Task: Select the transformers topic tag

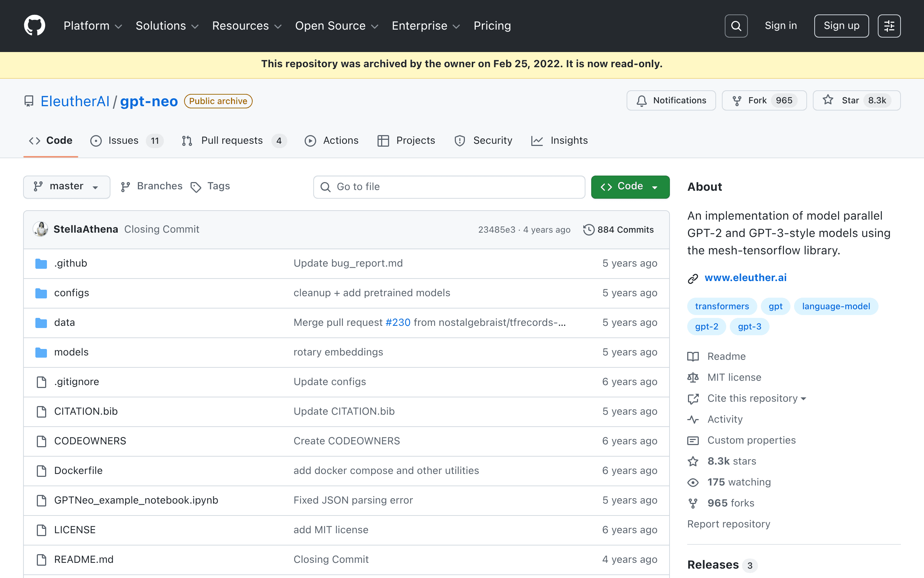Action: pos(722,306)
